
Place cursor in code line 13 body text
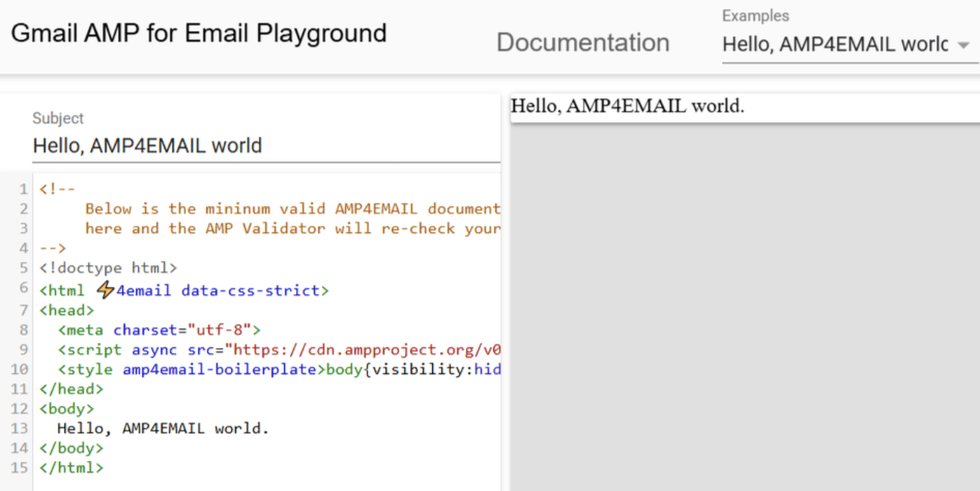pyautogui.click(x=163, y=428)
